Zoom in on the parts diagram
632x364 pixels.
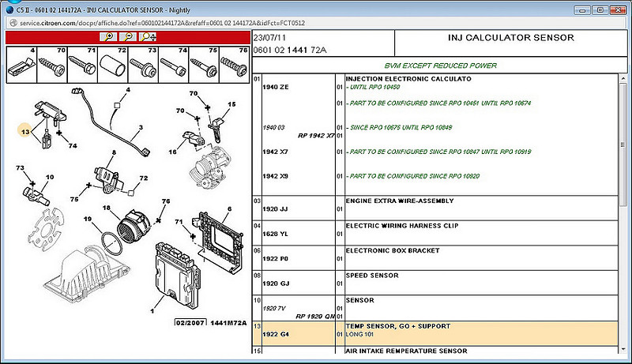click(108, 37)
